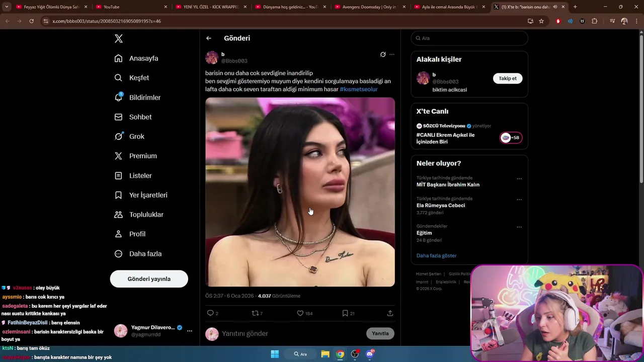Click the +58 live listeners badge
The image size is (644, 362).
511,138
